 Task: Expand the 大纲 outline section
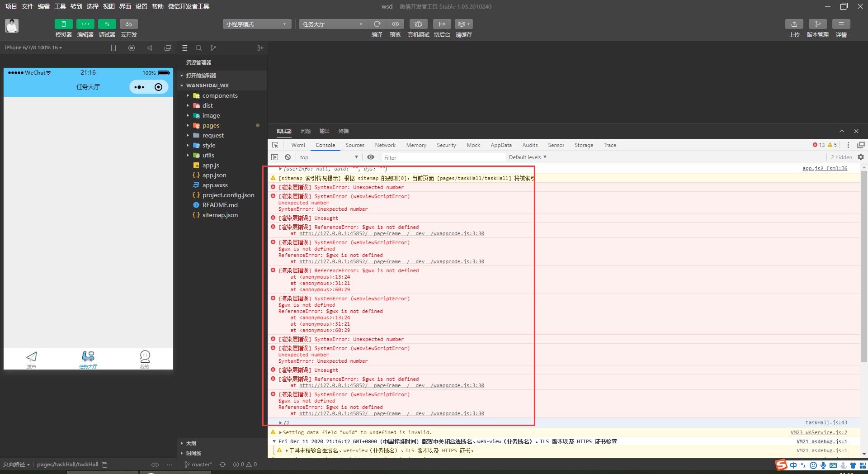point(191,443)
